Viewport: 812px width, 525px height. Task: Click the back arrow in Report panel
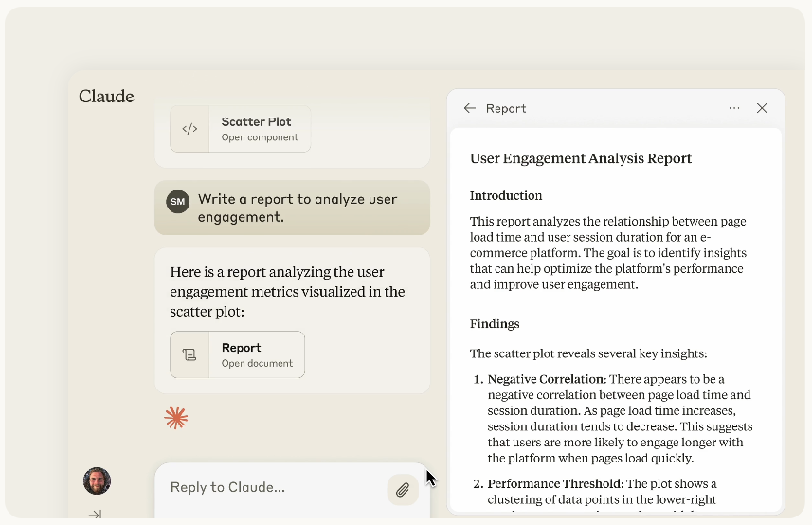point(469,108)
